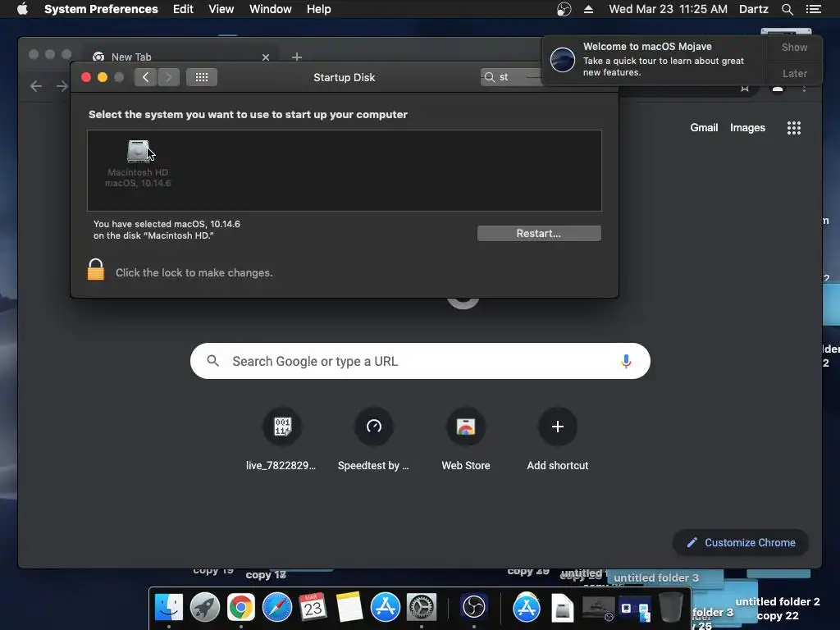Open Safari from the Dock
This screenshot has width=840, height=630.
pos(277,608)
